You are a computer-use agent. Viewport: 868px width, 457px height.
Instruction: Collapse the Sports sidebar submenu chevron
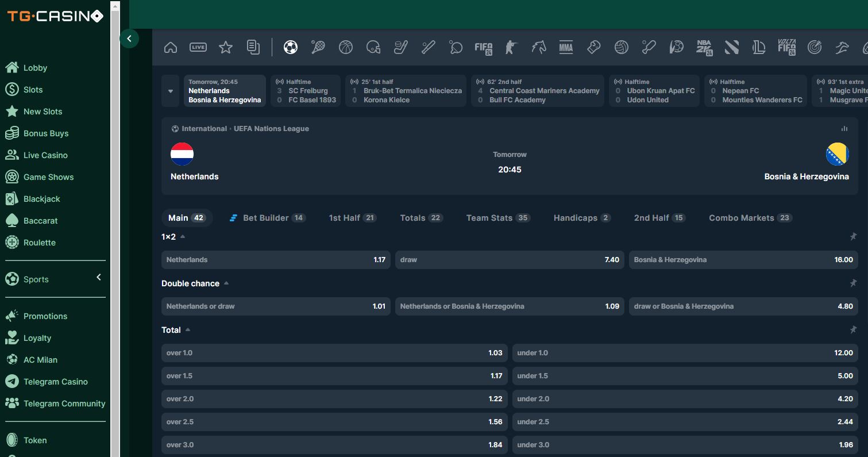click(99, 278)
